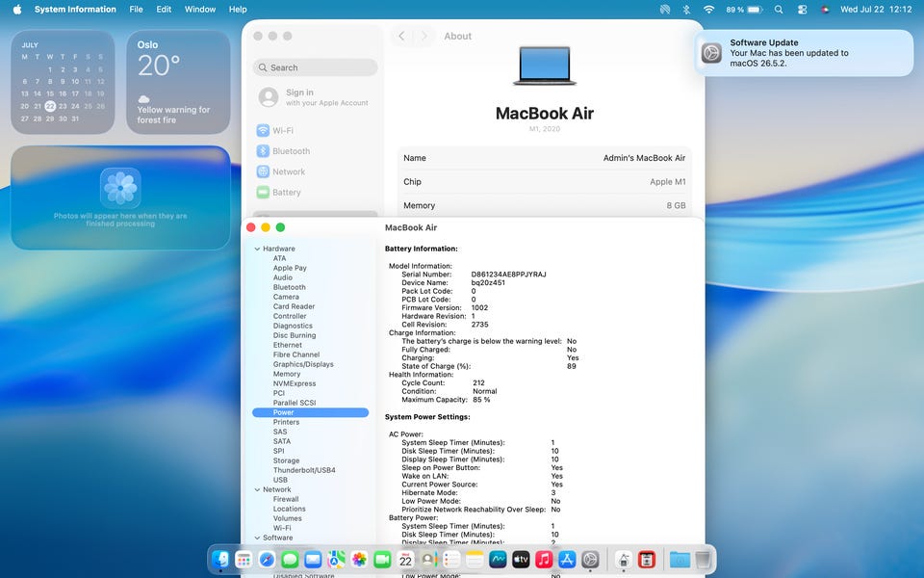This screenshot has height=578, width=924.
Task: Select NVMExpress in the Hardware list
Action: tap(295, 383)
